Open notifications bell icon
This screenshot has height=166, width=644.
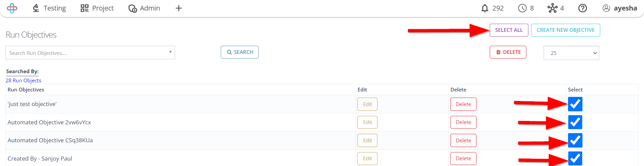(x=485, y=8)
